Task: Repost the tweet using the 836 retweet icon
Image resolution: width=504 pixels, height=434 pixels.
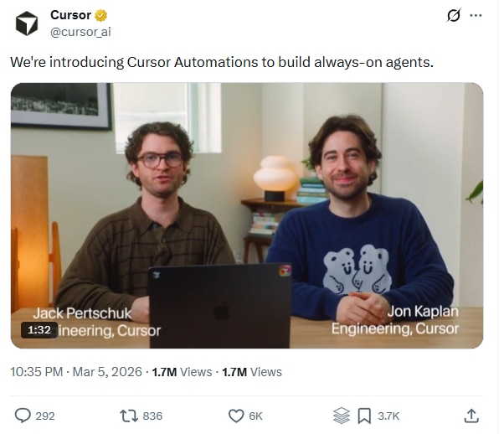Action: [x=129, y=416]
